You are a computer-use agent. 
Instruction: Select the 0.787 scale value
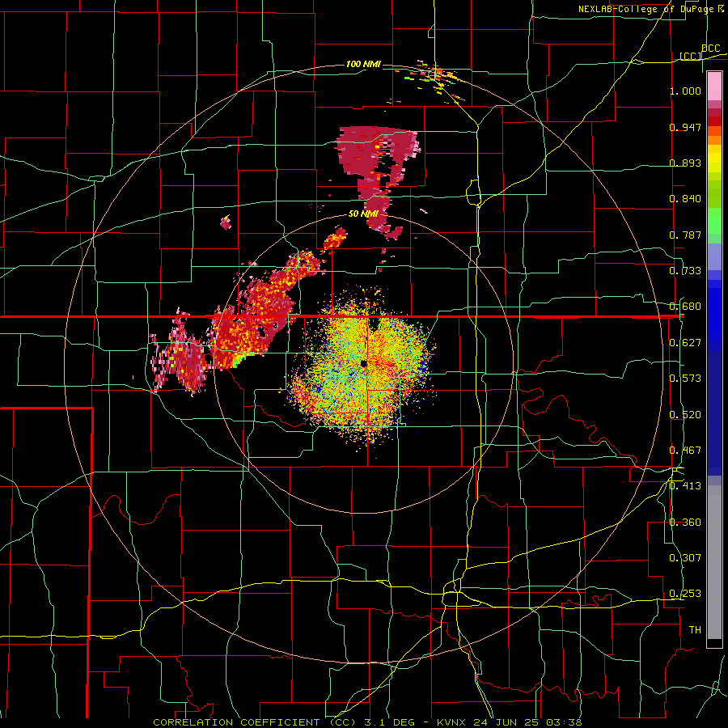[685, 235]
